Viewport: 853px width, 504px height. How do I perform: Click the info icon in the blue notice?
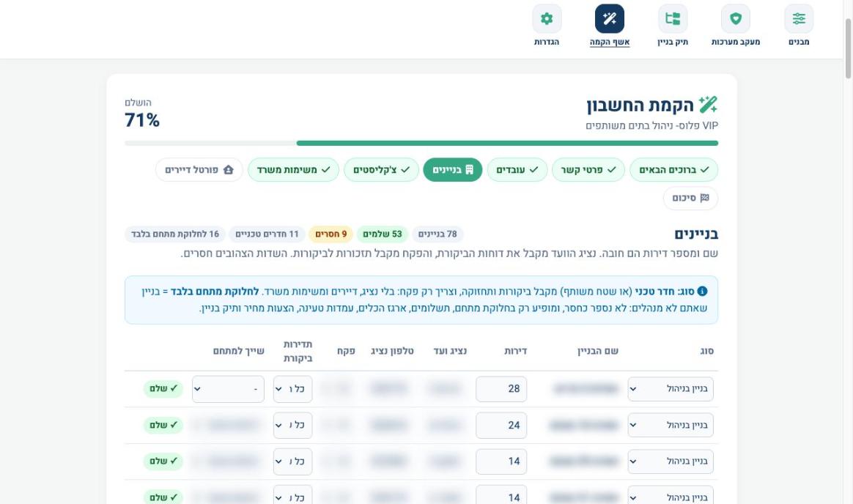(x=702, y=292)
